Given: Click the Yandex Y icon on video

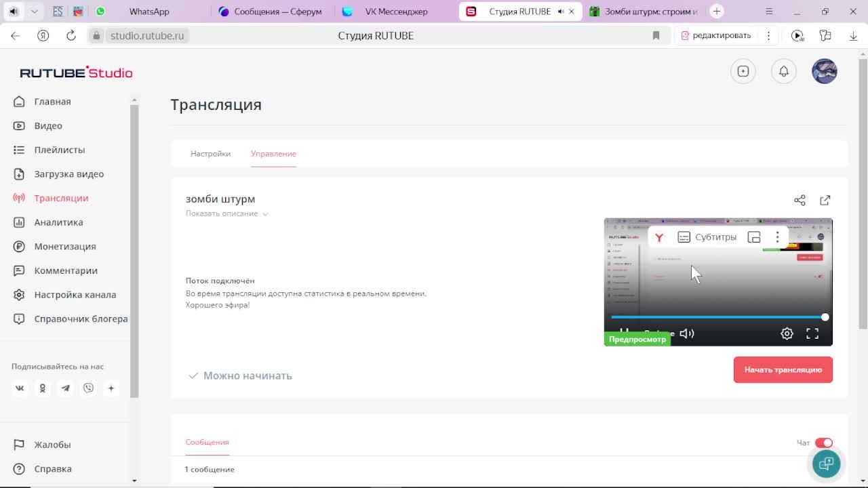Looking at the screenshot, I should pos(658,237).
